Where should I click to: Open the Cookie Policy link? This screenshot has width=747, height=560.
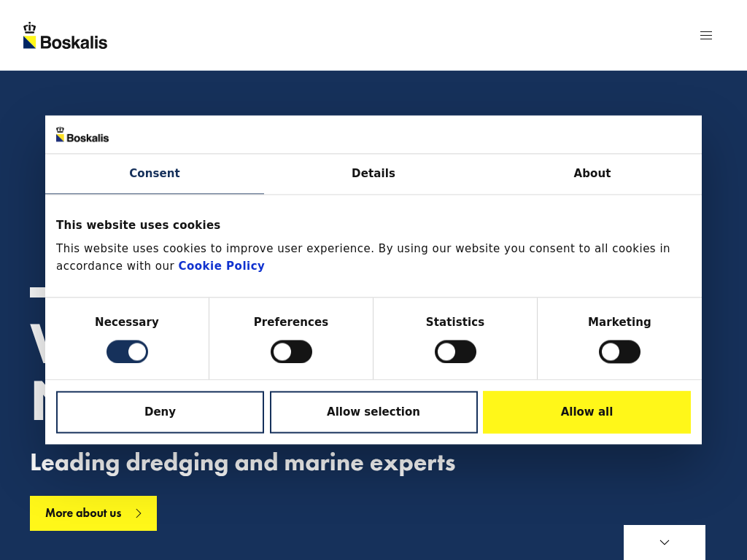pos(221,266)
